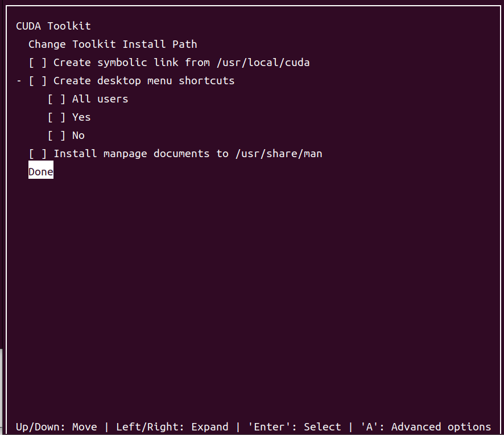Collapse the desktop menu shortcuts dash expander
The image size is (504, 435).
(19, 81)
